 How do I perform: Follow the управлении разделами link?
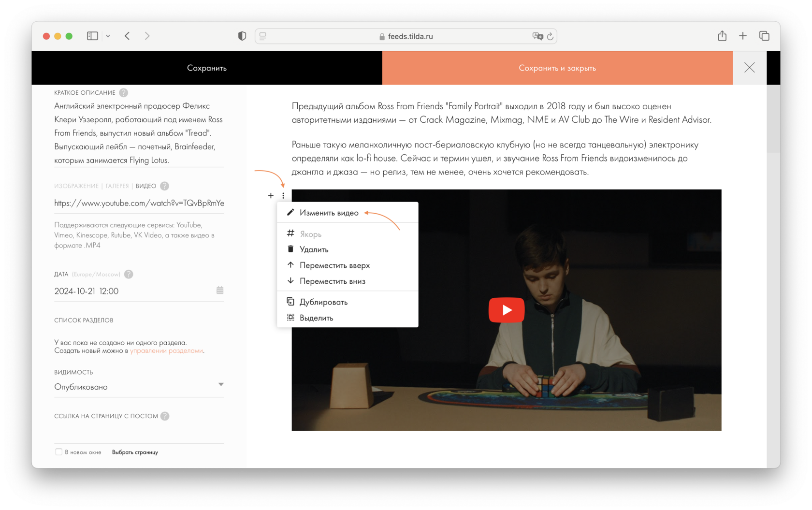pos(166,351)
